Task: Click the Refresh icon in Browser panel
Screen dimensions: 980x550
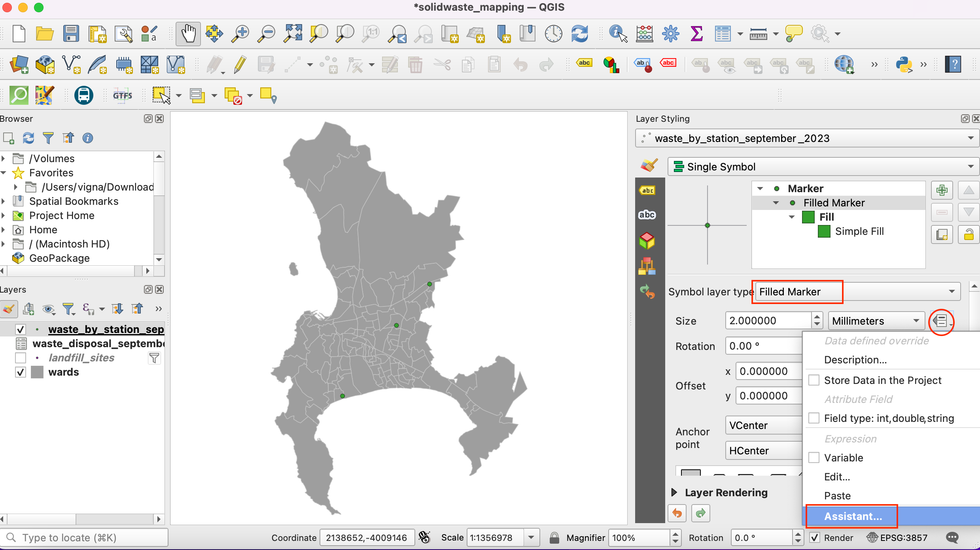Action: pyautogui.click(x=28, y=138)
